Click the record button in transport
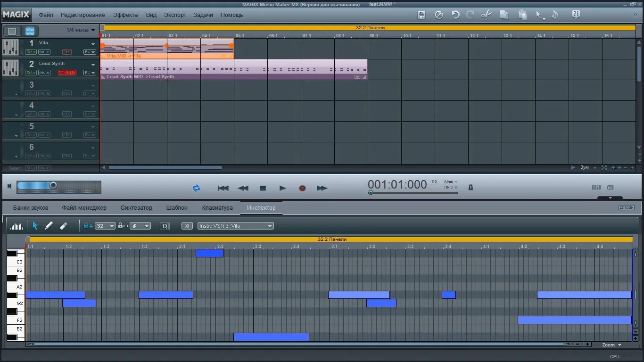This screenshot has width=644, height=362. coord(302,188)
